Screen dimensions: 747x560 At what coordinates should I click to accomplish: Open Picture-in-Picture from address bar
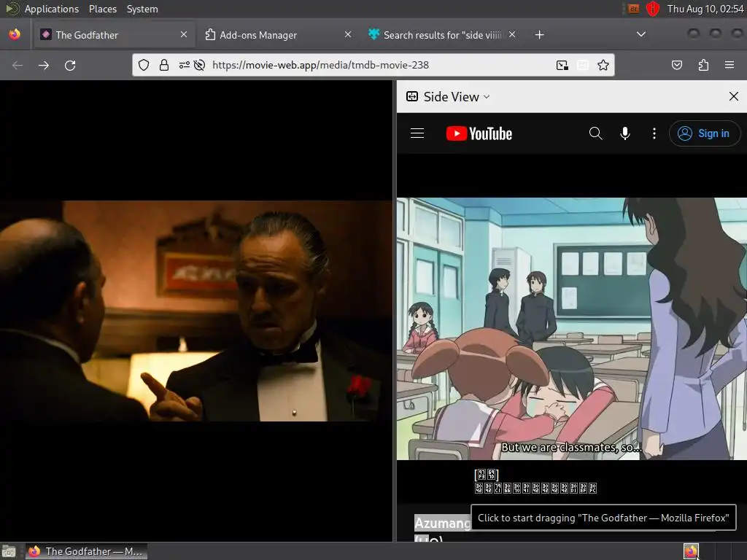(x=562, y=65)
